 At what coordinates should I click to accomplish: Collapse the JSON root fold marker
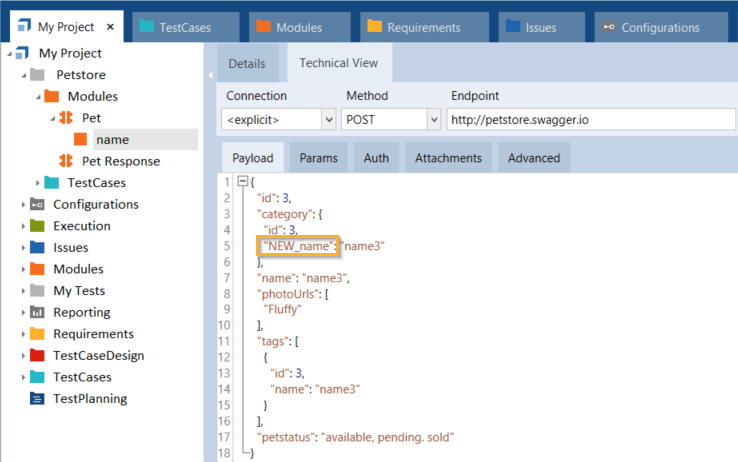tap(241, 181)
